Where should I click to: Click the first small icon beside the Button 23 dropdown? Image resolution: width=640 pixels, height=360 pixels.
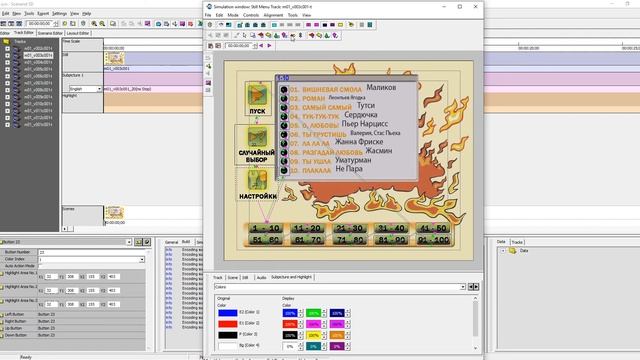tap(139, 242)
